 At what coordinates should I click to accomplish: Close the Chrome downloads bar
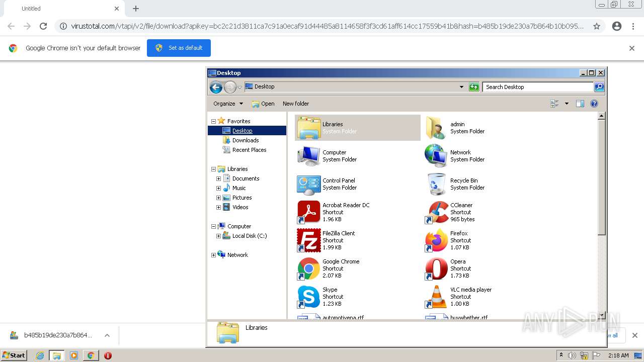click(x=634, y=335)
